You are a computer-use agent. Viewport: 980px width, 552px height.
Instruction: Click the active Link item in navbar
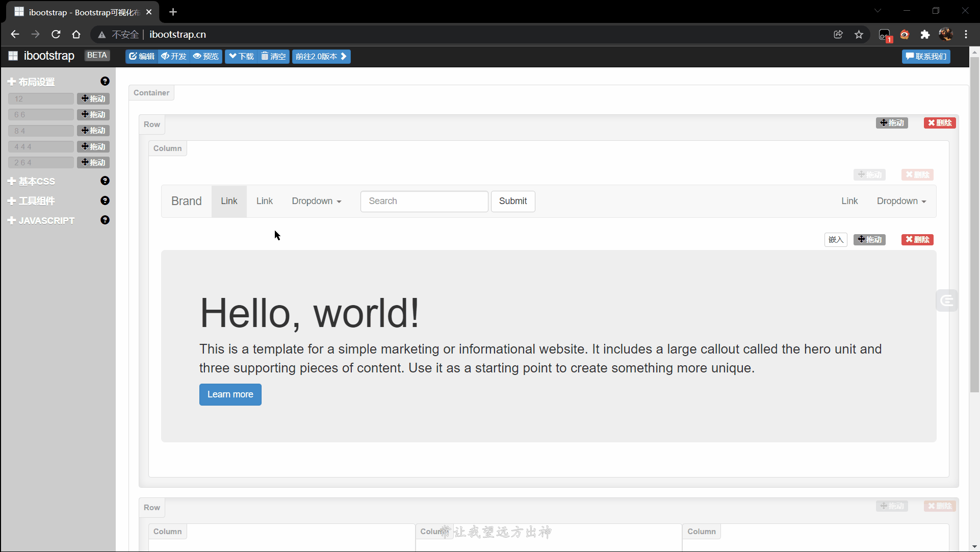point(229,201)
